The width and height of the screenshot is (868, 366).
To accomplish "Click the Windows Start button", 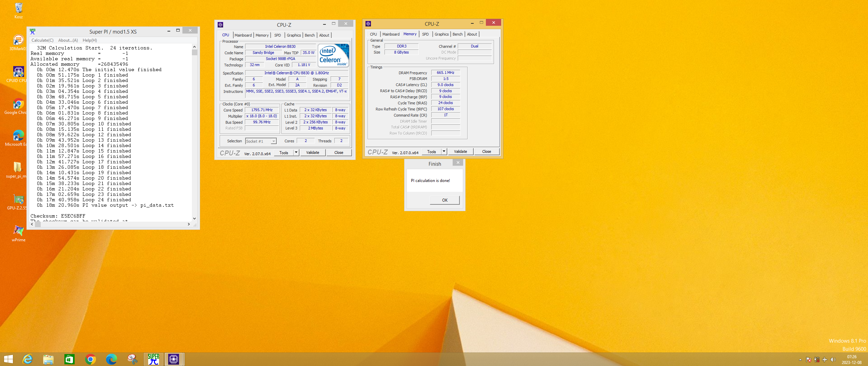I will 8,359.
